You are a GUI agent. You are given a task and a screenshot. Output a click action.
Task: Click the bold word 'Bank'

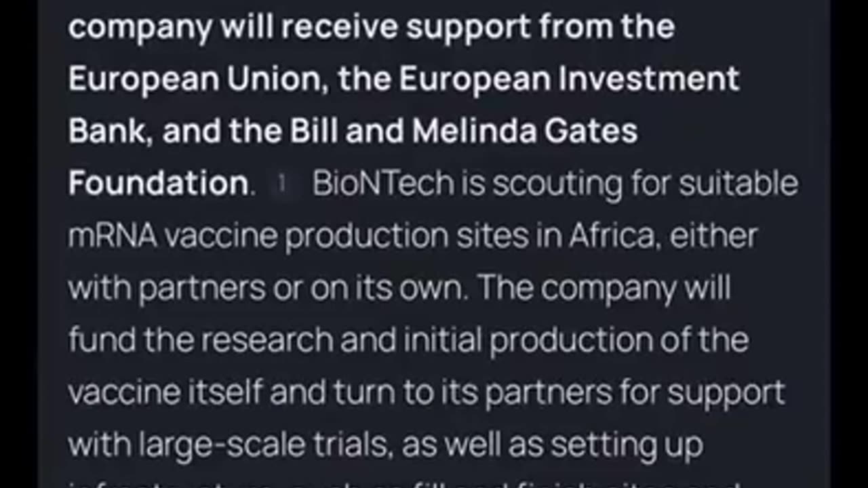click(x=108, y=131)
